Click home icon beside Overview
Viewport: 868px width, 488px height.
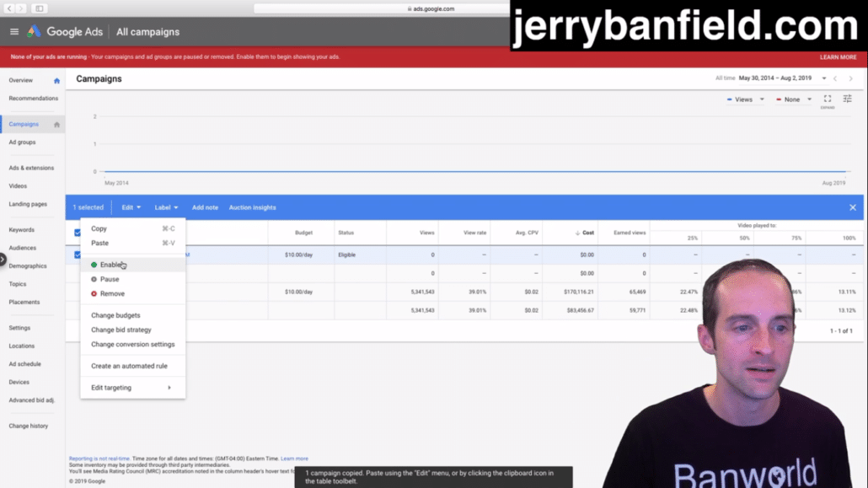56,81
